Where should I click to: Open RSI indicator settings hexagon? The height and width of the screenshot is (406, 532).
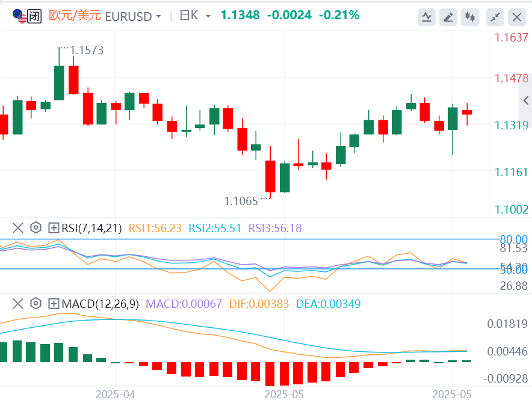36,227
